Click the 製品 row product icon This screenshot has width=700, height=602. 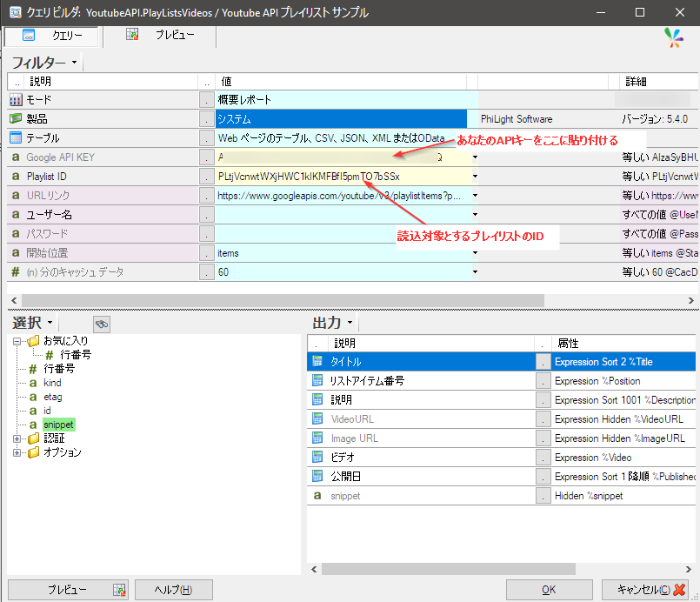(16, 119)
